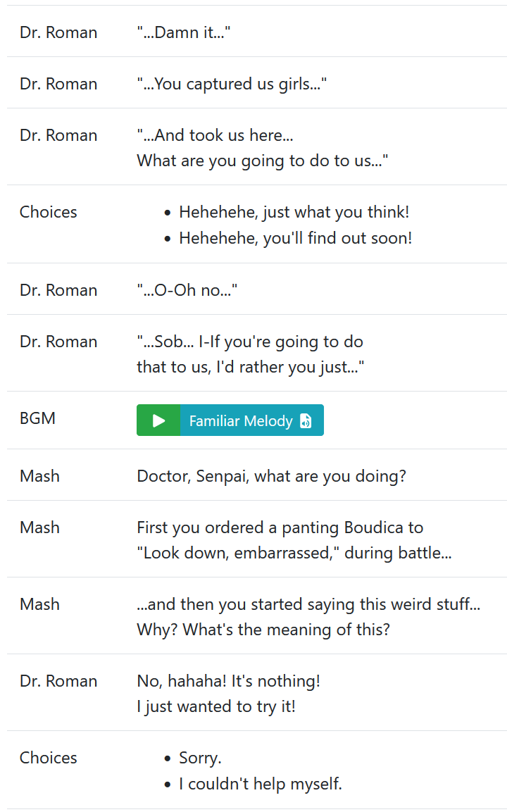Click the first Choices row label
Viewport: 507px width, 812px height.
tap(48, 212)
